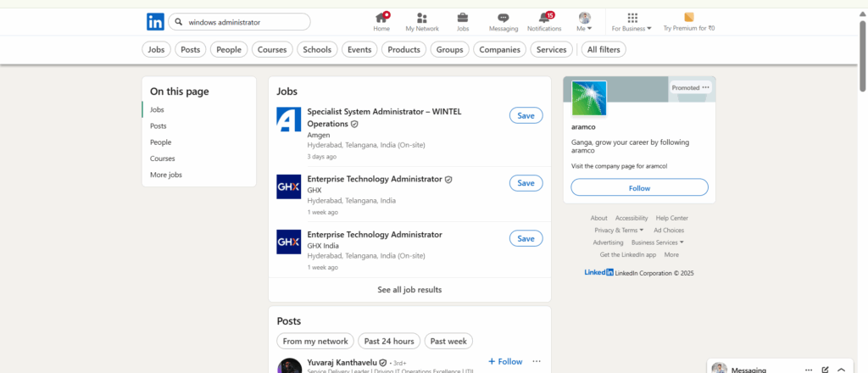Click the LinkedIn logo icon
The width and height of the screenshot is (868, 373).
point(155,21)
